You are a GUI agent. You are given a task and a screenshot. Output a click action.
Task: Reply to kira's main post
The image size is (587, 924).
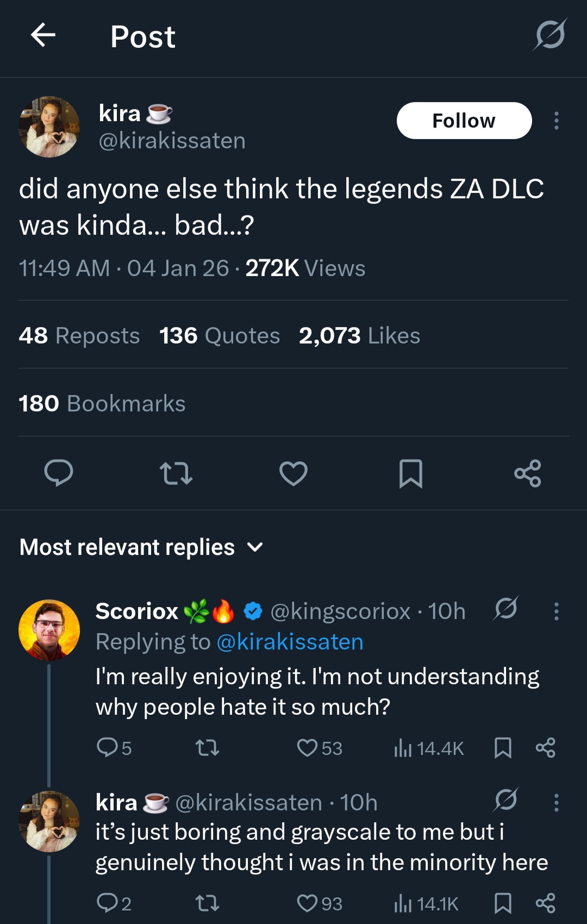[59, 473]
